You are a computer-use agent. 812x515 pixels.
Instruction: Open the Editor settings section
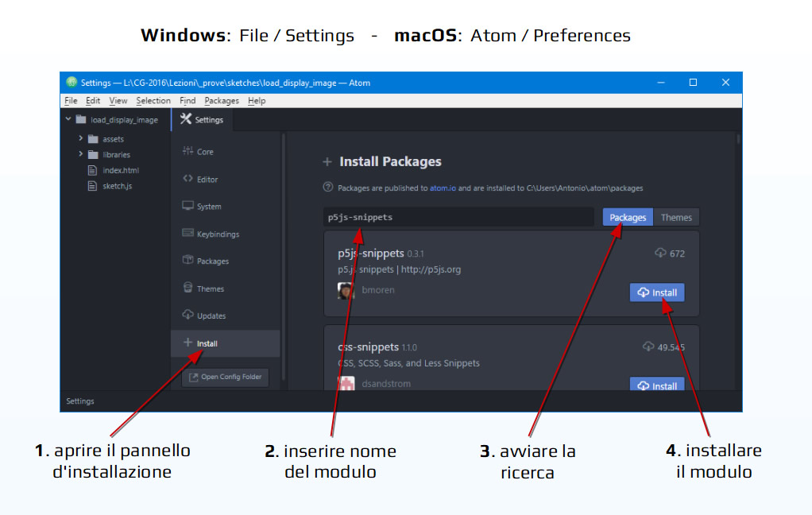[200, 180]
